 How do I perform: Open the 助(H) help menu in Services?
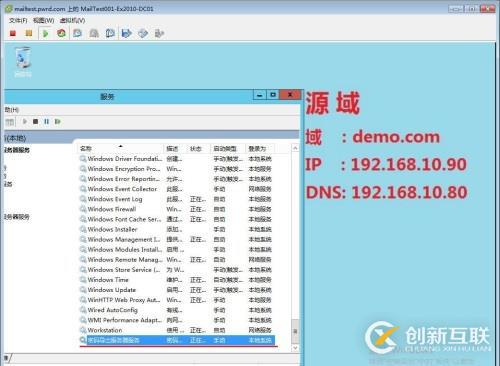(12, 110)
